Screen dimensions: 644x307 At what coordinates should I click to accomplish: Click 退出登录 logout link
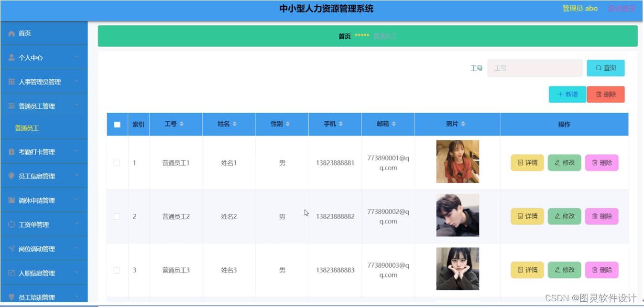622,9
